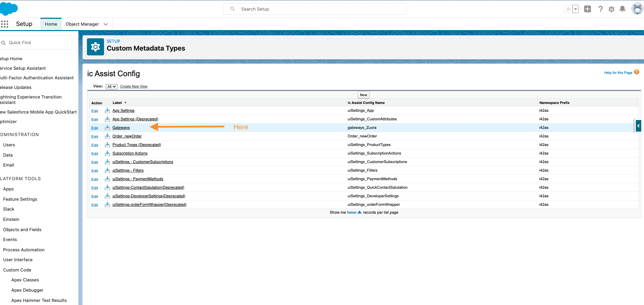Click the Salesforce cloud logo
The width and height of the screenshot is (644, 305).
click(x=8, y=9)
